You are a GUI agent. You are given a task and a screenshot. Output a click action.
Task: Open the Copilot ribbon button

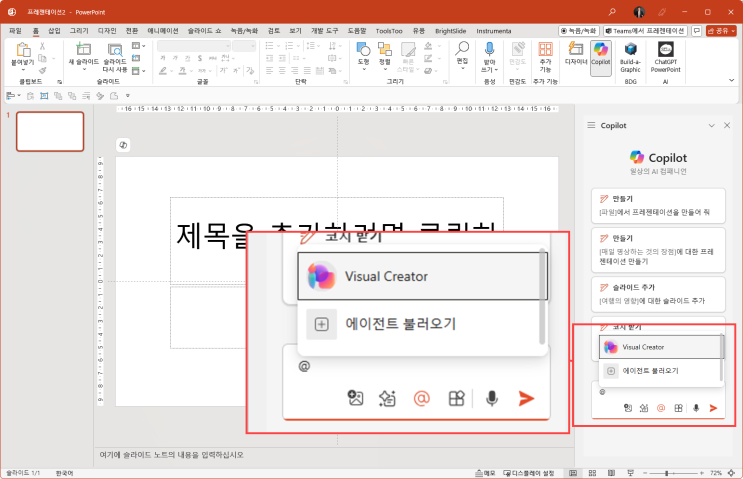(600, 58)
